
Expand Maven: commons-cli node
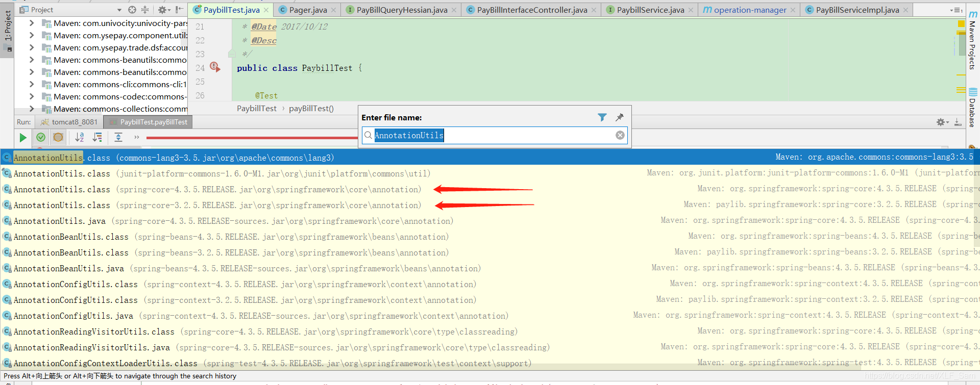(x=32, y=84)
